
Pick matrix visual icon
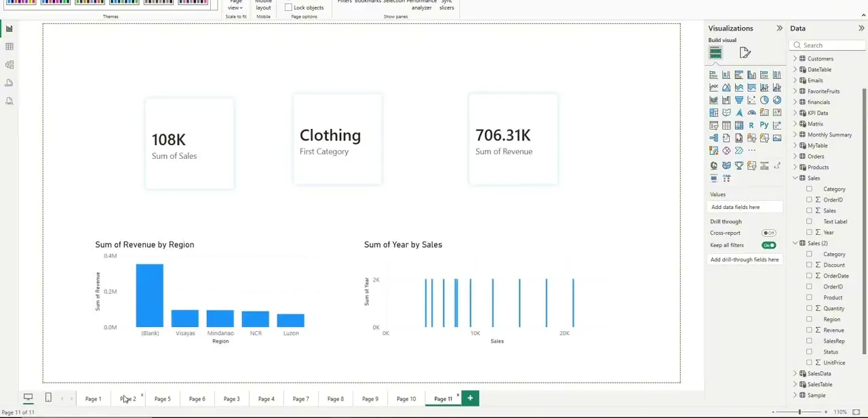pyautogui.click(x=739, y=126)
